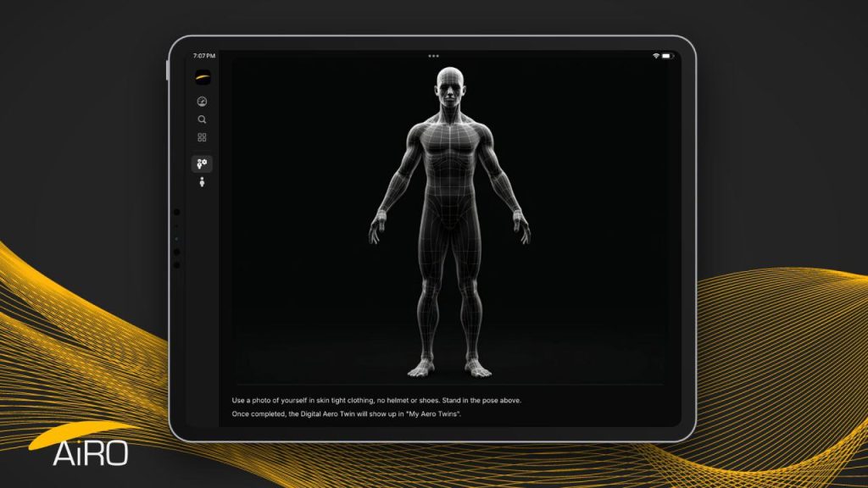Open the three-dot multitasking menu at top

click(433, 56)
